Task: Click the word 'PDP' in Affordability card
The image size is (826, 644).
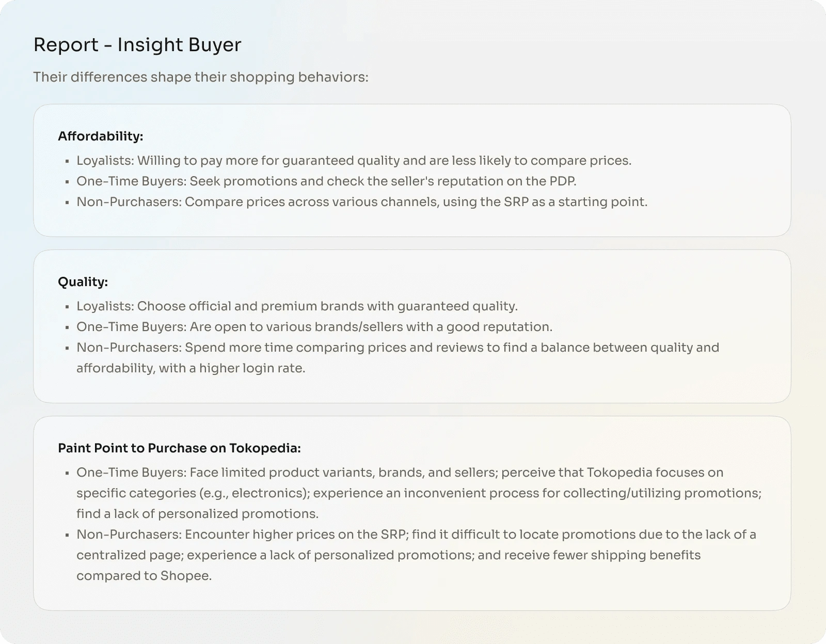Action: (563, 181)
